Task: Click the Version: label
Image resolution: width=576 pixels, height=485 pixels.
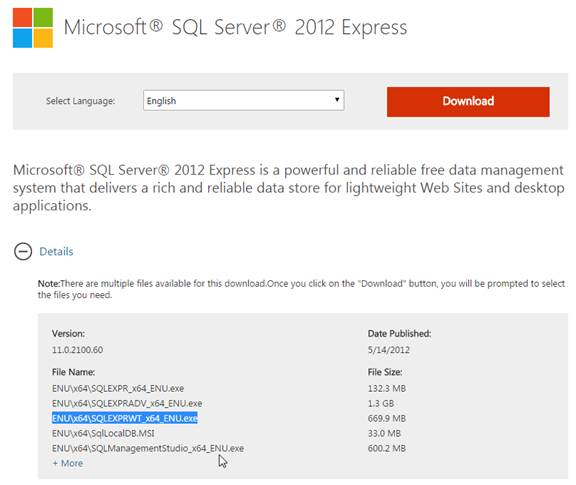Action: point(68,334)
